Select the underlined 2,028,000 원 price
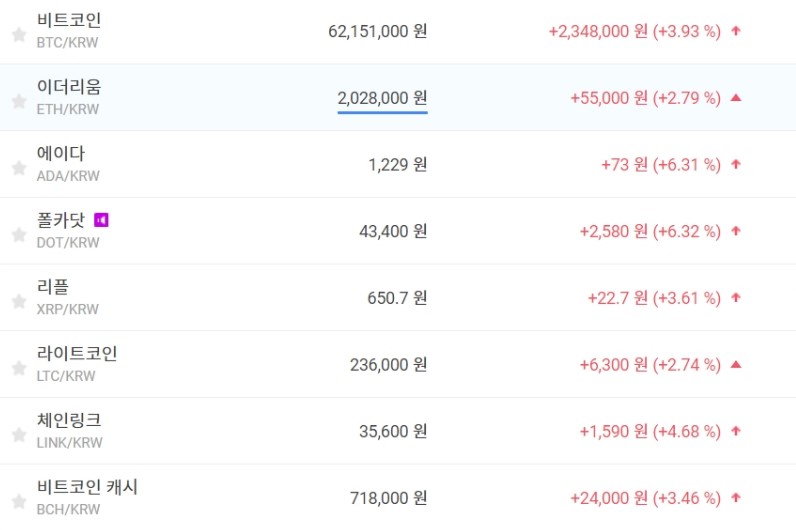Image resolution: width=796 pixels, height=530 pixels. (x=382, y=98)
